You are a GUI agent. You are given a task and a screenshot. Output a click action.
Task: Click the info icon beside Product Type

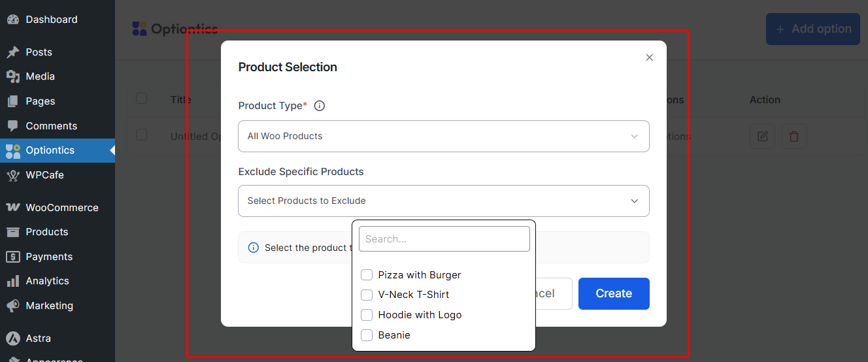pyautogui.click(x=320, y=106)
